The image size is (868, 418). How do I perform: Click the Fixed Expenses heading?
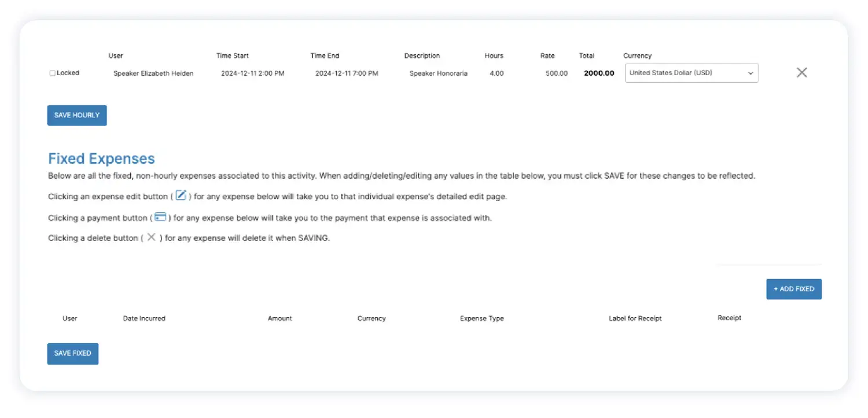101,158
